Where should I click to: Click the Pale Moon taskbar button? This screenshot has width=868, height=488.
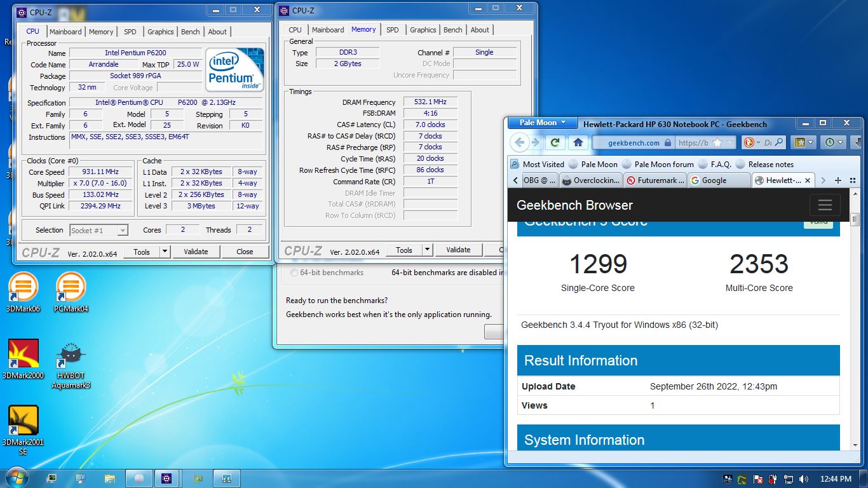[139, 478]
